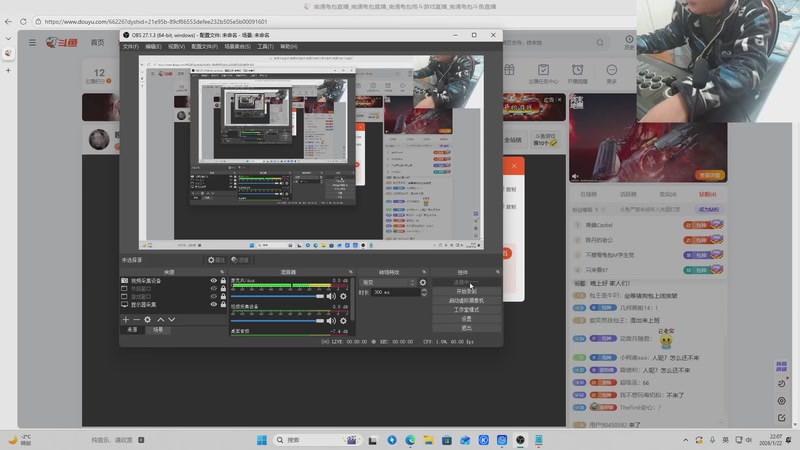Click the Douyu search magnifier icon
Screen dimensions: 800x450
[x=600, y=42]
